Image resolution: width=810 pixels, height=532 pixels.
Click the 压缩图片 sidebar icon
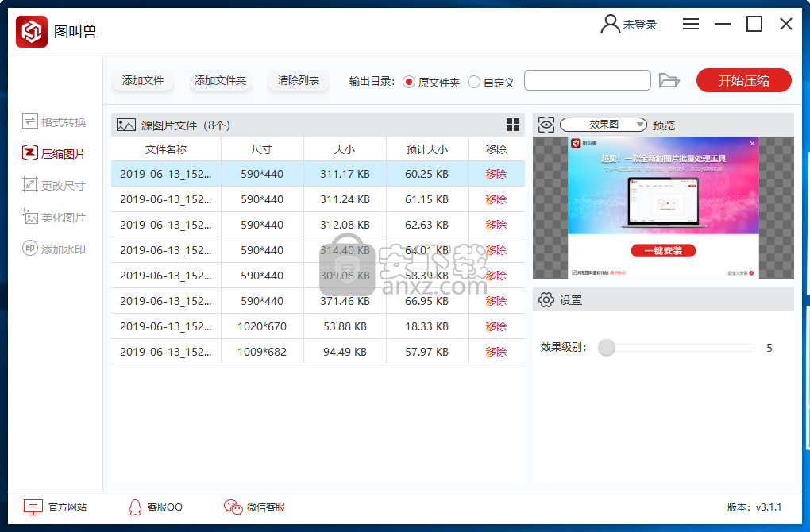click(30, 153)
